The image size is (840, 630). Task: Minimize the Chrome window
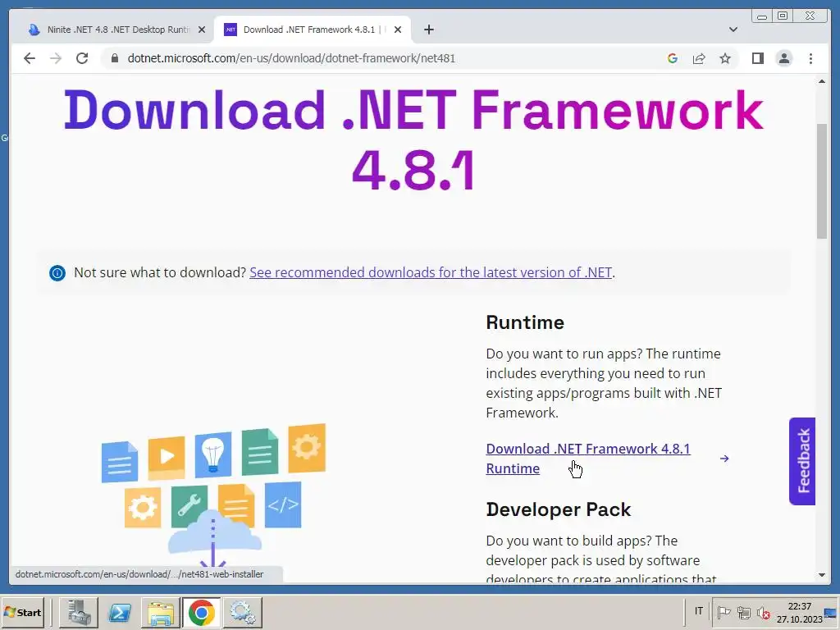[x=762, y=16]
